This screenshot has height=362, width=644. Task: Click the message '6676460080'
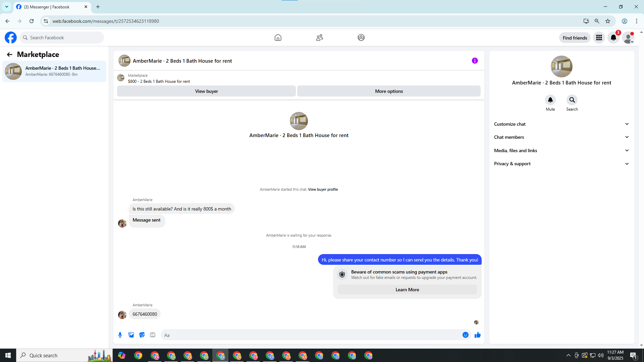[x=145, y=314]
